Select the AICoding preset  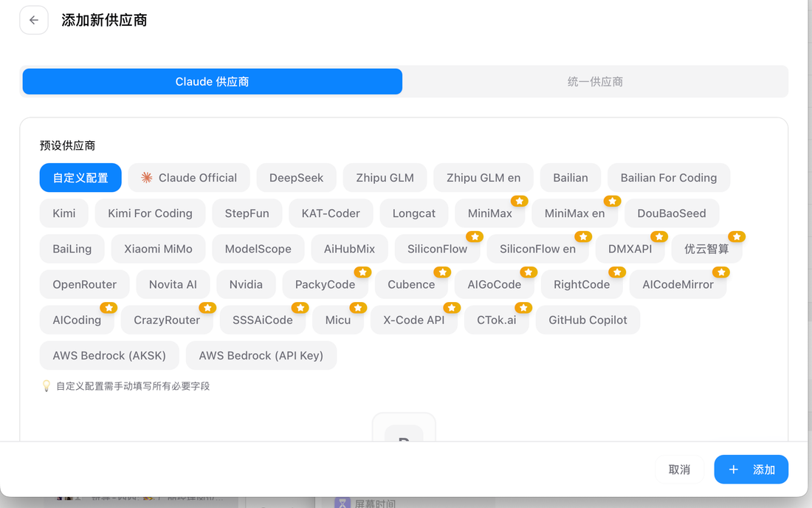(x=77, y=320)
